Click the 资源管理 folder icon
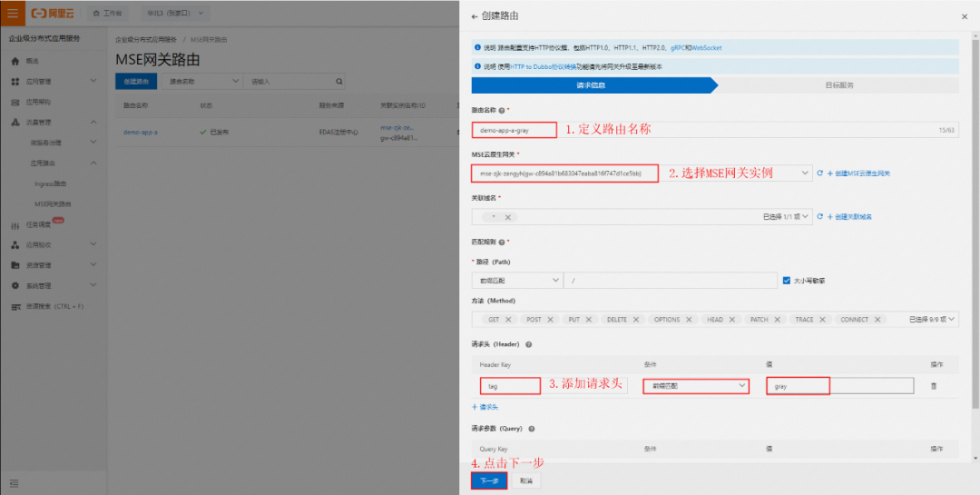Image resolution: width=980 pixels, height=495 pixels. click(15, 265)
